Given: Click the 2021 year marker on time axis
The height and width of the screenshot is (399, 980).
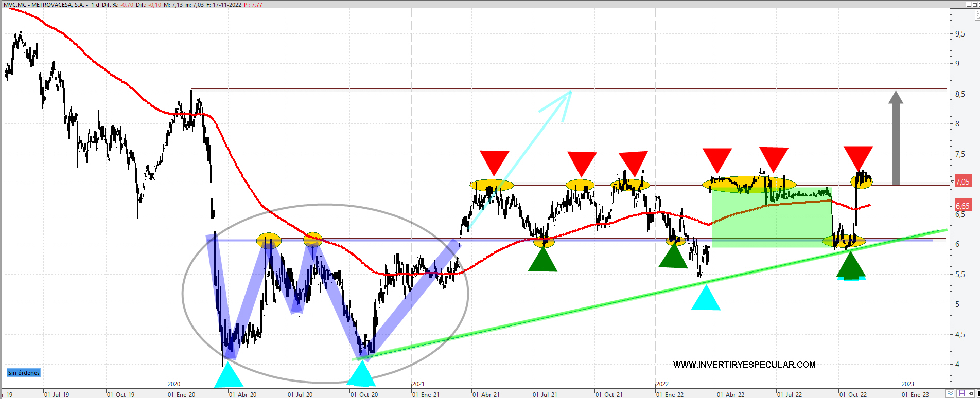Looking at the screenshot, I should [x=418, y=384].
